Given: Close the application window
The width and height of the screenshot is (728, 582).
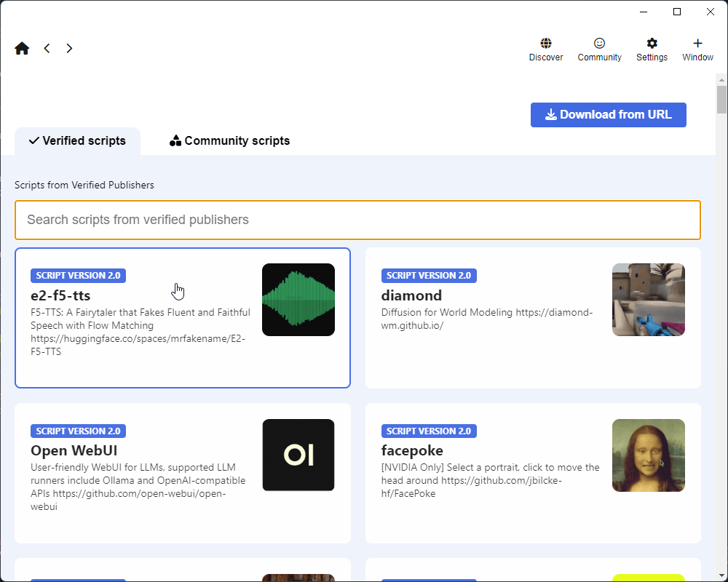Looking at the screenshot, I should (711, 12).
